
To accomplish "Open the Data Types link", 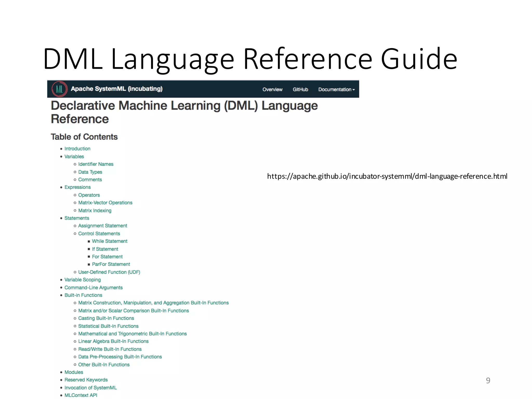I will tap(90, 172).
